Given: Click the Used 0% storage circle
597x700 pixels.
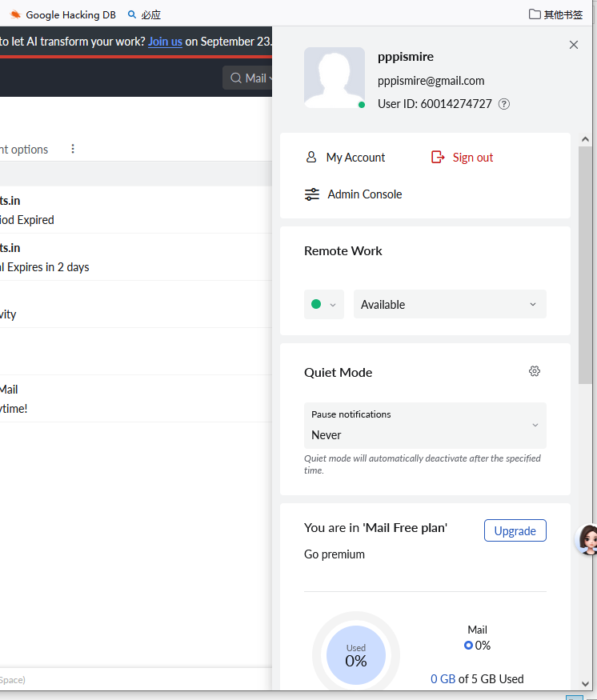Looking at the screenshot, I should [356, 655].
